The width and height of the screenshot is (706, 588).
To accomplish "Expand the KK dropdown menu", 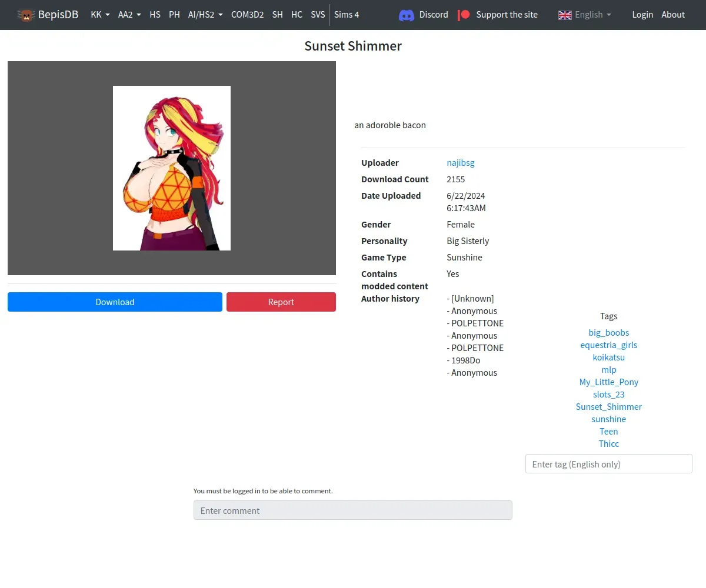I will (x=100, y=15).
